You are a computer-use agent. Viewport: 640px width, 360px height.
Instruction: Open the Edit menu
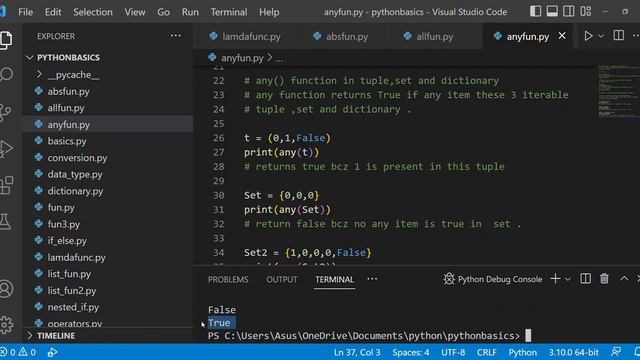click(x=53, y=12)
